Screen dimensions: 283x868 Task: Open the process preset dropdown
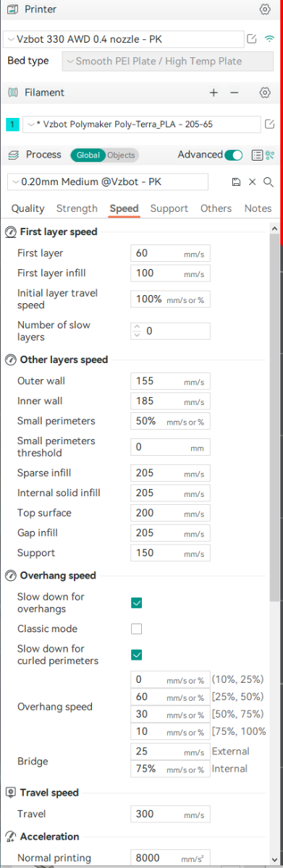116,182
